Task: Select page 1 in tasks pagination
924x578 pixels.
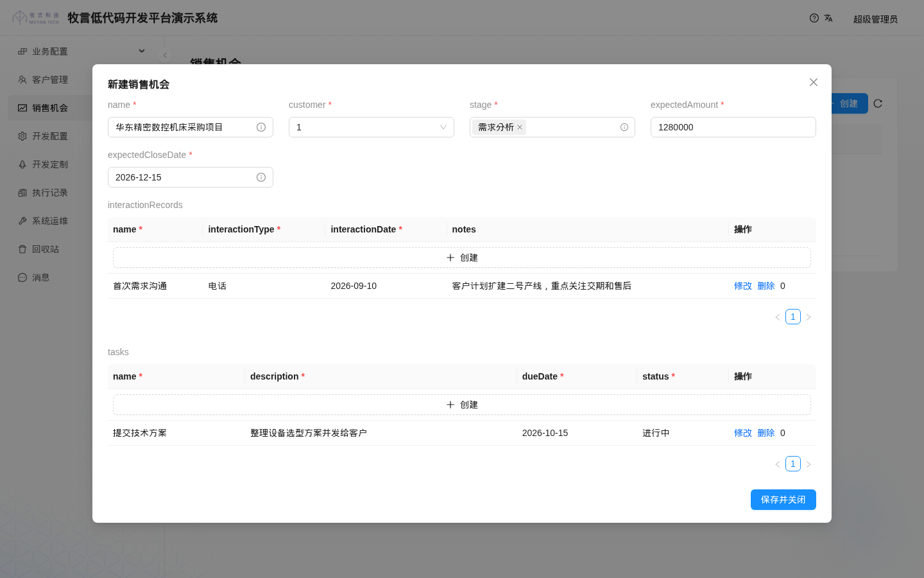Action: (x=793, y=464)
